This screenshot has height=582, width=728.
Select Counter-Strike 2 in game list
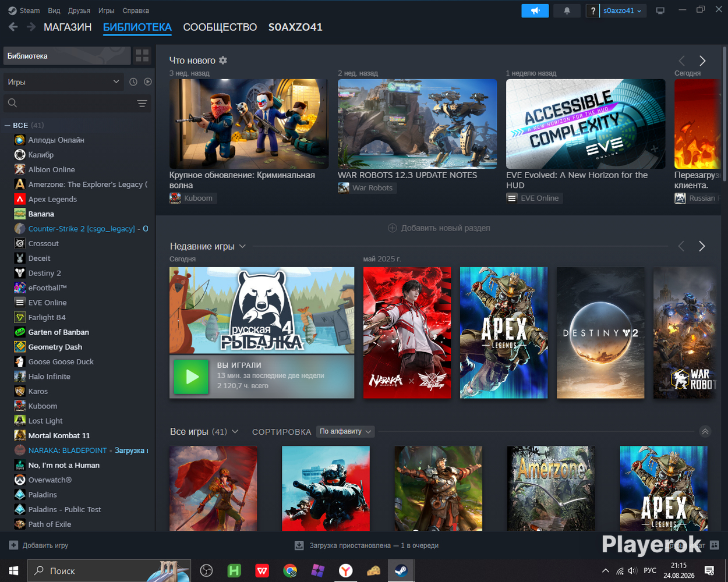80,229
